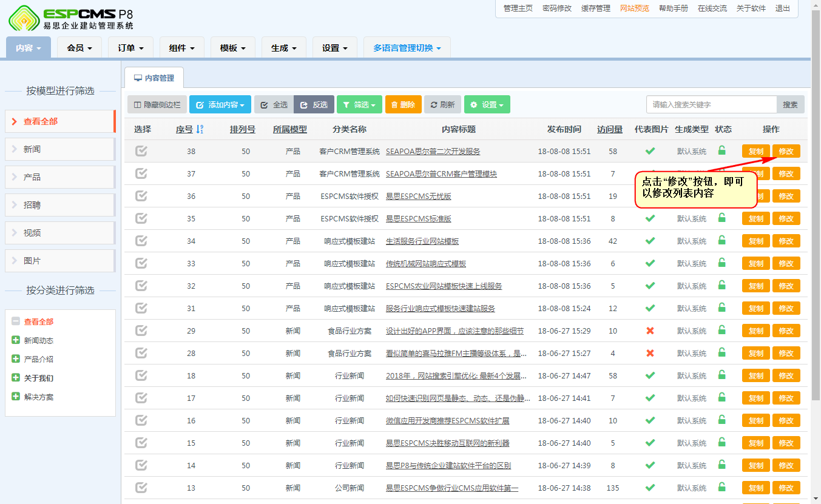The height and width of the screenshot is (504, 821).
Task: Tick the checkbox for row 36
Action: (141, 196)
